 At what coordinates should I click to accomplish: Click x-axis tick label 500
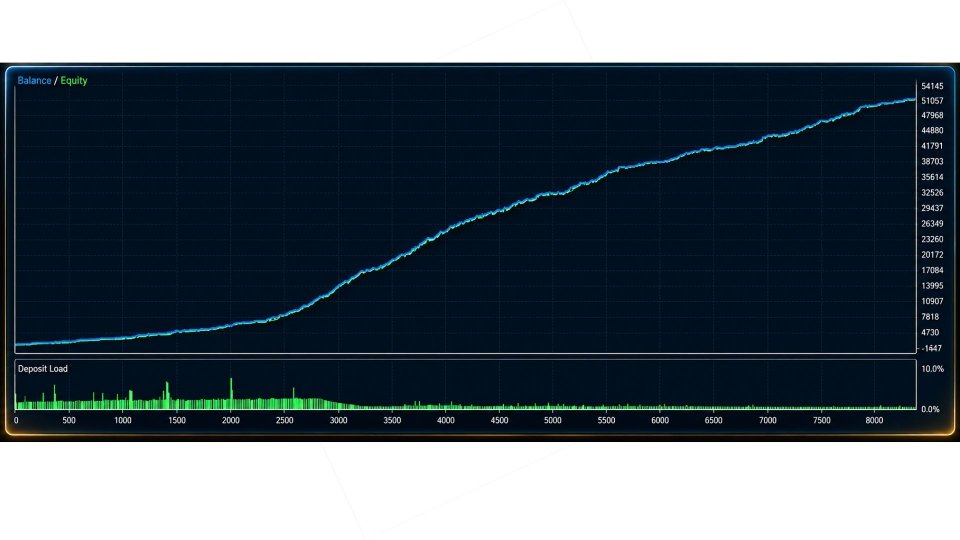[x=69, y=421]
